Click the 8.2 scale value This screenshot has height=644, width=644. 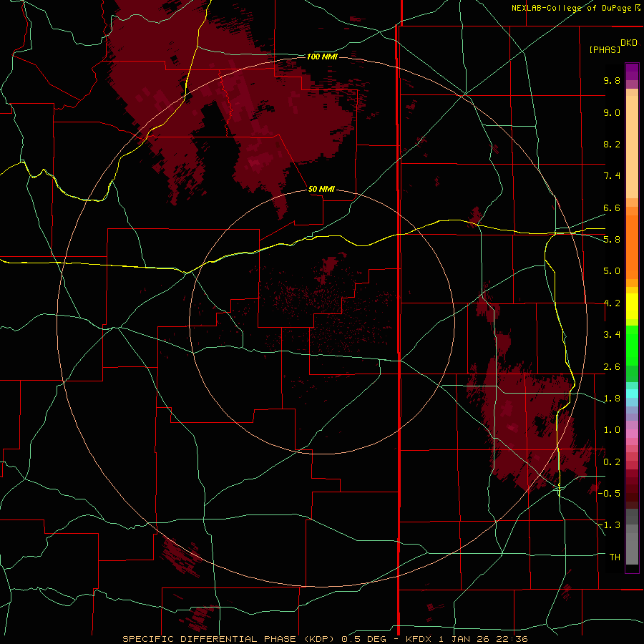tap(612, 144)
